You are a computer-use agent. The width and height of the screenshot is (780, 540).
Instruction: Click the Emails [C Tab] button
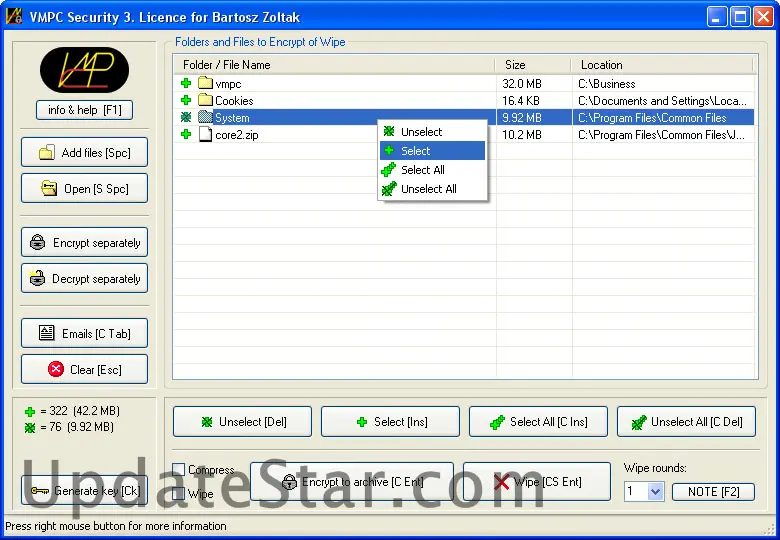(x=84, y=334)
